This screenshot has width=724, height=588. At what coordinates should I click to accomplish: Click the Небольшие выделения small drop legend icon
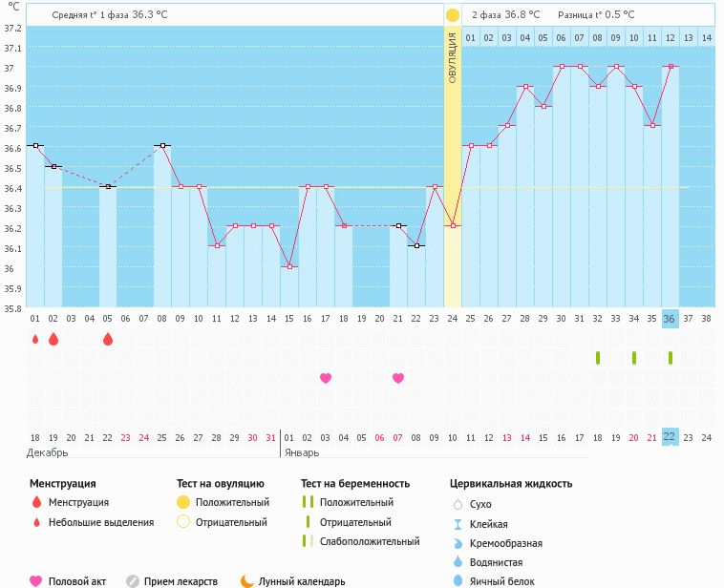[36, 522]
